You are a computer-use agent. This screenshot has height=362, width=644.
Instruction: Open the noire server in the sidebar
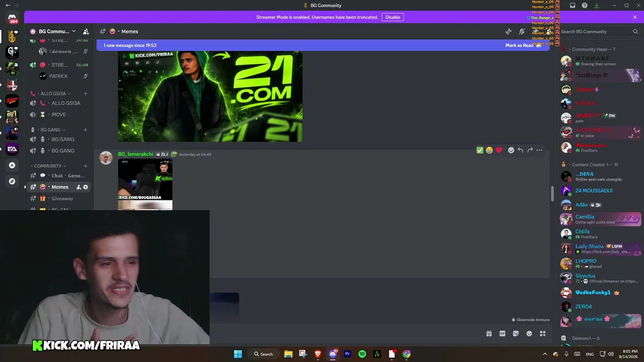click(12, 84)
